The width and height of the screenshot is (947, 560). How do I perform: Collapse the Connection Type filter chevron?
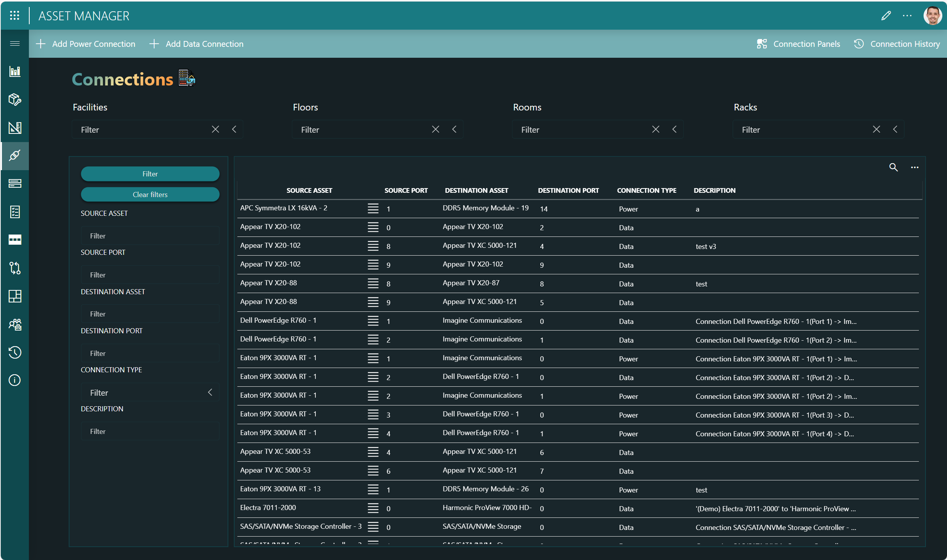[210, 392]
